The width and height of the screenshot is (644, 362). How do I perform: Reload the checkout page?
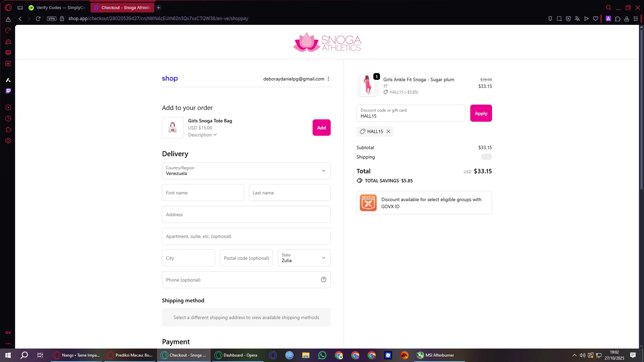[x=38, y=18]
